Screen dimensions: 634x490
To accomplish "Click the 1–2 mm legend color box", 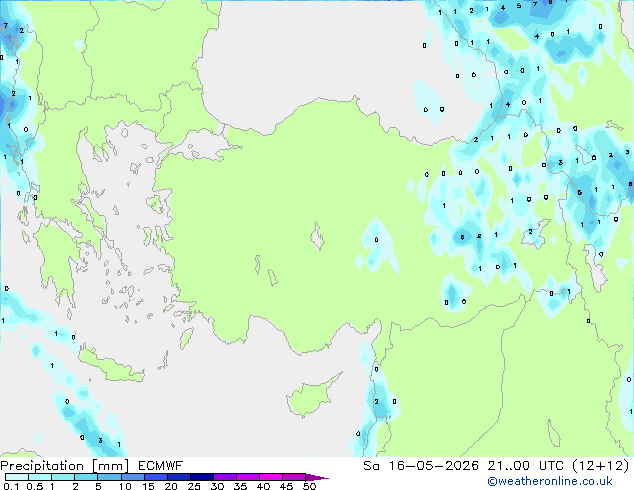I will click(x=63, y=477).
